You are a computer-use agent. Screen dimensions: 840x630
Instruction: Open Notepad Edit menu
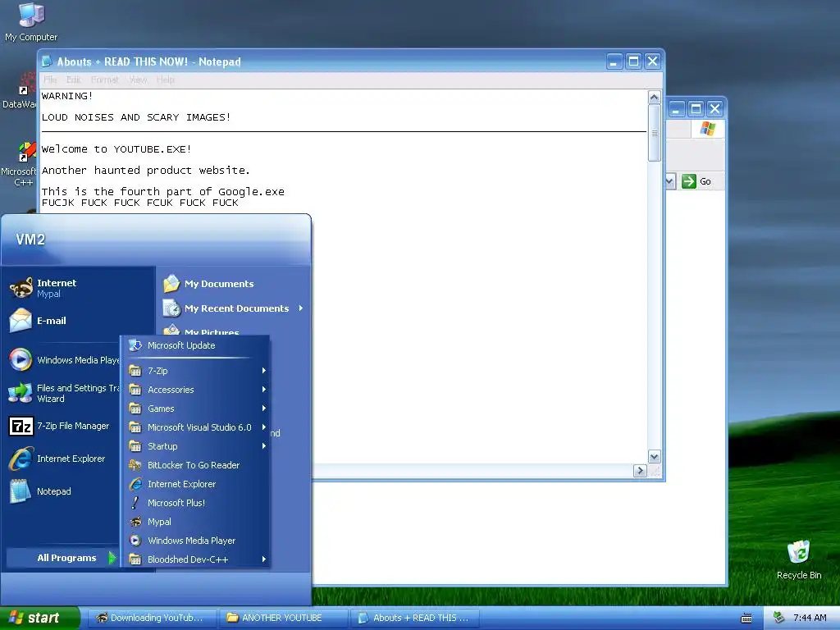[x=73, y=80]
